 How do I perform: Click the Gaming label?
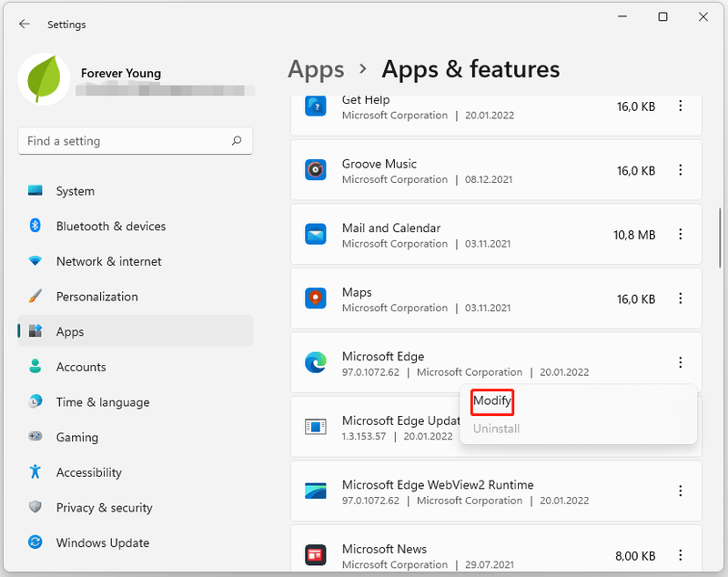pos(77,437)
